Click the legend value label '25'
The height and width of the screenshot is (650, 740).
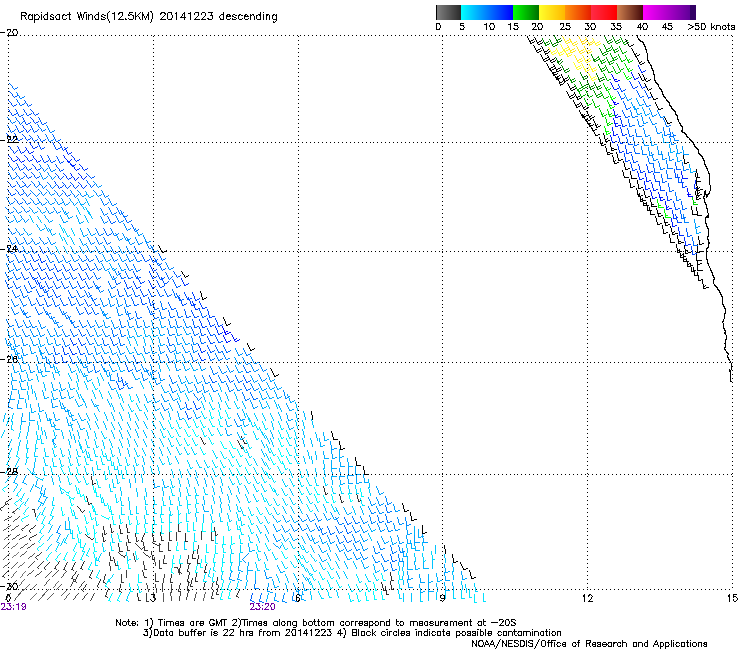coord(565,27)
